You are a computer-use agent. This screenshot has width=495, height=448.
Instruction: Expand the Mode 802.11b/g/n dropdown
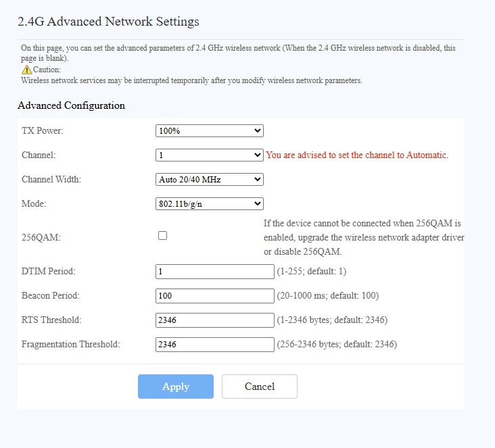[x=209, y=203]
